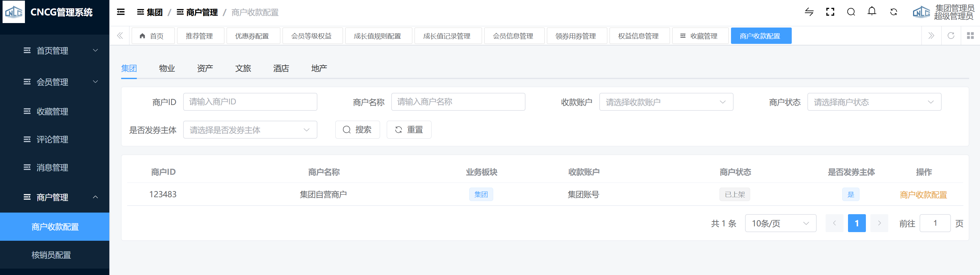The height and width of the screenshot is (275, 980).
Task: Reload the current tab with refresh icon
Action: 950,36
